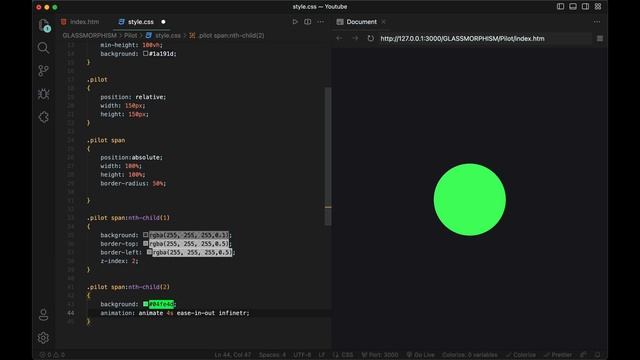Viewport: 640px width, 360px height.
Task: Click the UTF-8 encoding indicator
Action: coord(302,355)
